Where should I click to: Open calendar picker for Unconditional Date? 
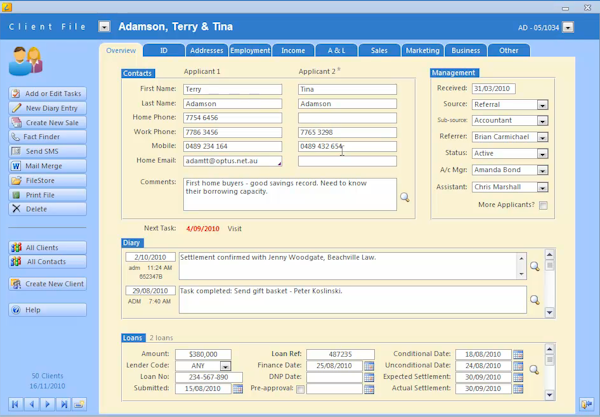[x=518, y=366]
